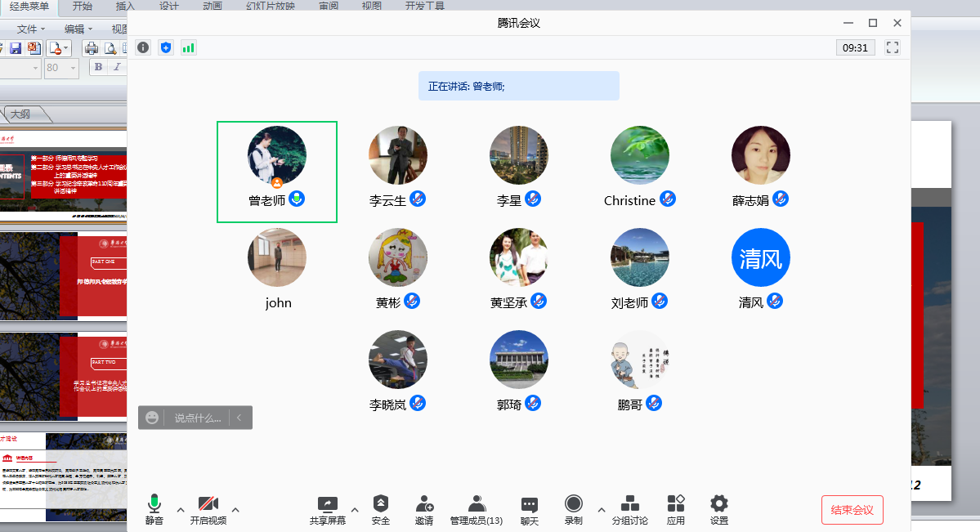Open the 聊天 chat panel
The height and width of the screenshot is (532, 980).
[x=529, y=504]
